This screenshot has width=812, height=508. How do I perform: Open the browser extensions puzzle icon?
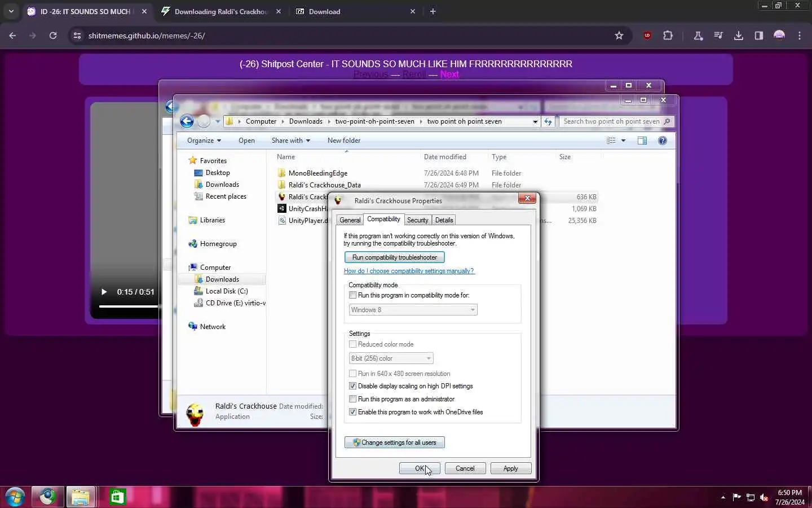tap(668, 36)
